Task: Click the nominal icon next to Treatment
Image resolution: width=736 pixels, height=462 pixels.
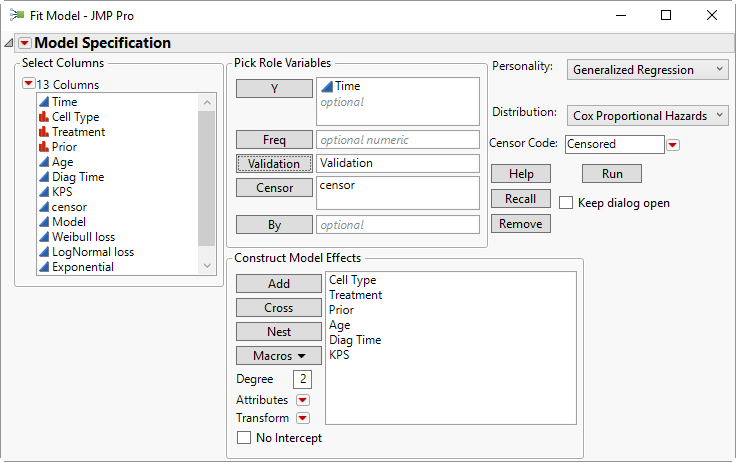Action: [x=44, y=132]
